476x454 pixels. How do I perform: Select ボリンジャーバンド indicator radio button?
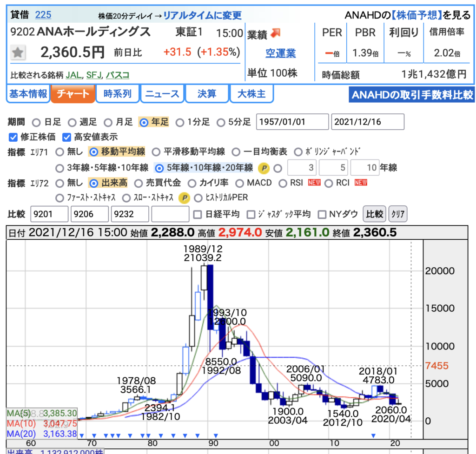[x=298, y=152]
